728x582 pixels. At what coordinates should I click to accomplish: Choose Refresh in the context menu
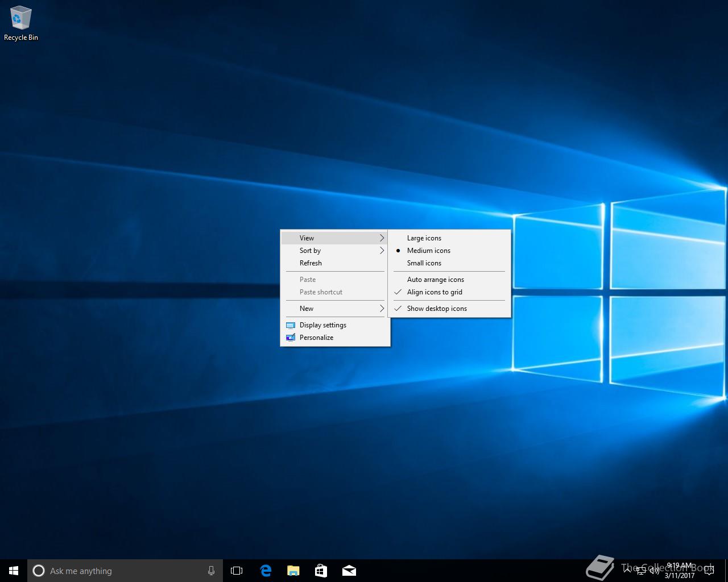[335, 263]
